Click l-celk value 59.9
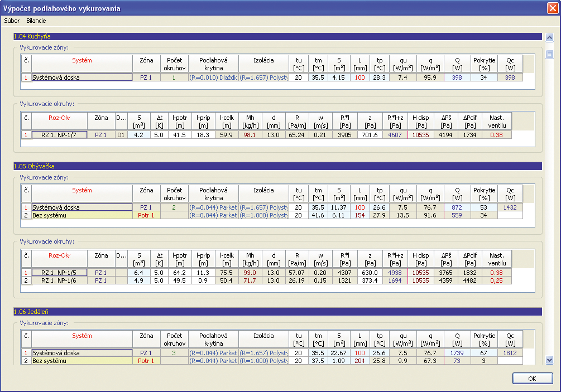 click(227, 135)
